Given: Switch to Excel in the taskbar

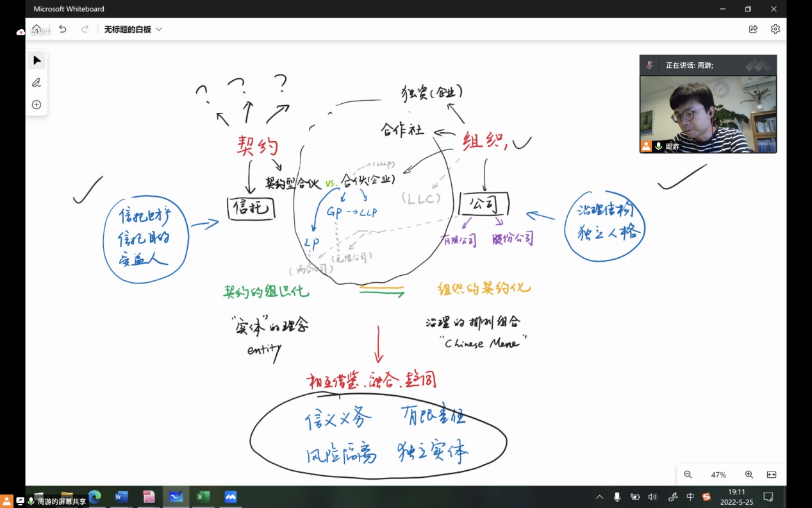Looking at the screenshot, I should (203, 496).
